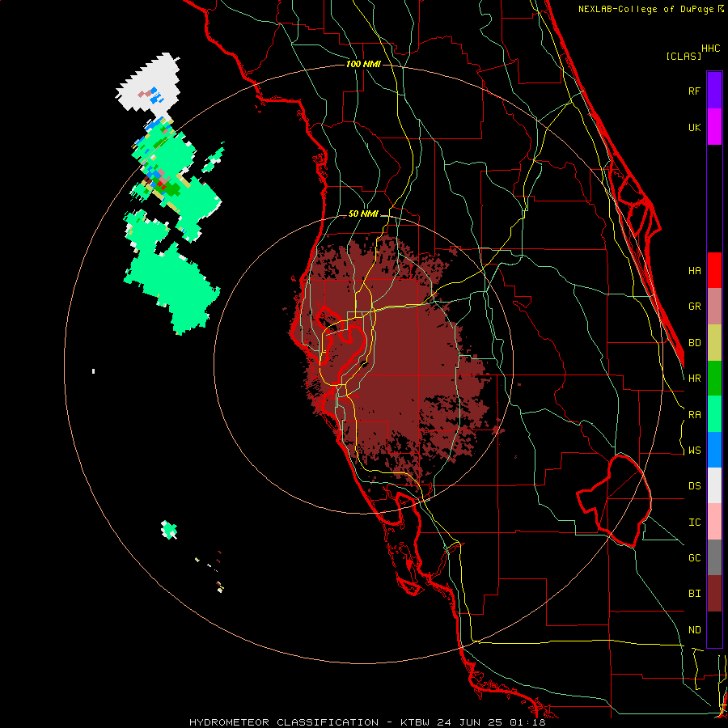Click the [CLAS] units label
The width and height of the screenshot is (728, 728).
coord(684,56)
